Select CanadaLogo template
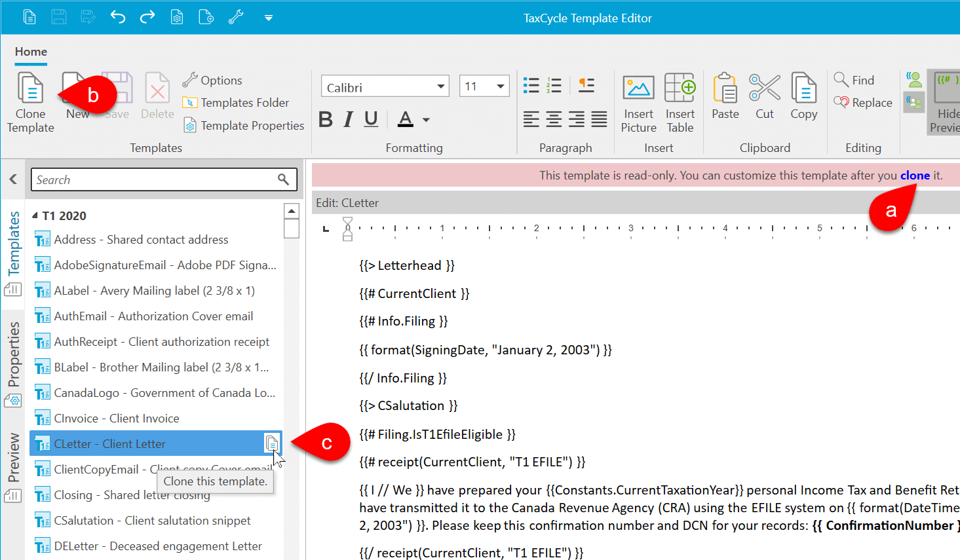The image size is (960, 560). tap(156, 393)
